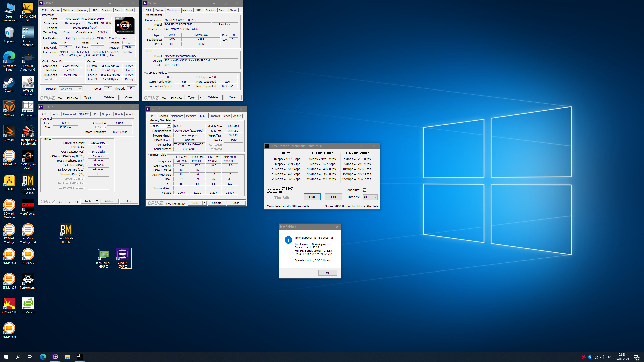Open Microsoft Edge desktop shortcut

coord(9,61)
